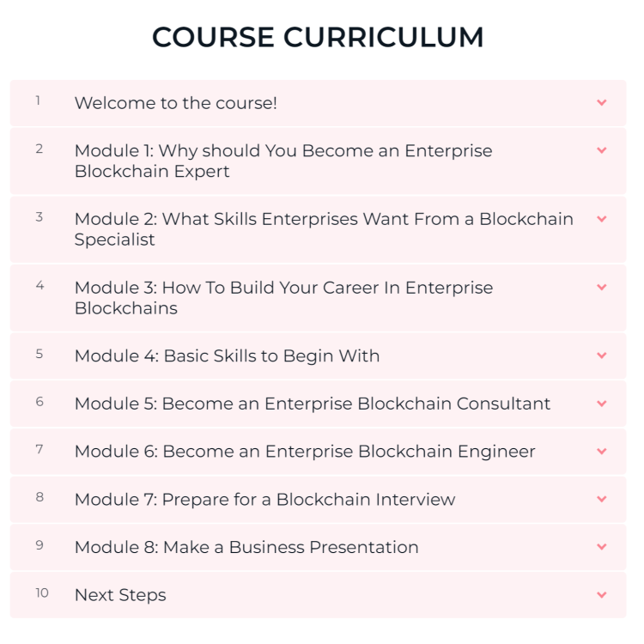
Task: Expand Module 1 section chevron arrow
Action: pyautogui.click(x=601, y=150)
